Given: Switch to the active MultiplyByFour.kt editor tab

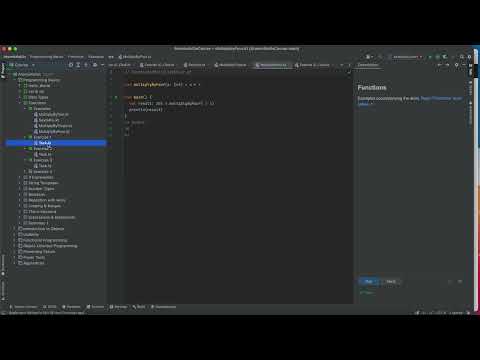Looking at the screenshot, I should point(271,65).
